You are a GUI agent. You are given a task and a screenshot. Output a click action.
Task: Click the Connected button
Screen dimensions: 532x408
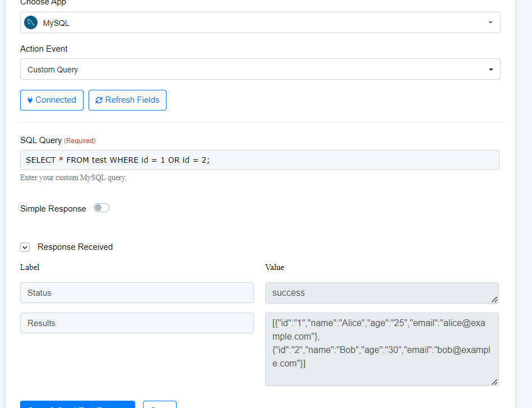52,100
